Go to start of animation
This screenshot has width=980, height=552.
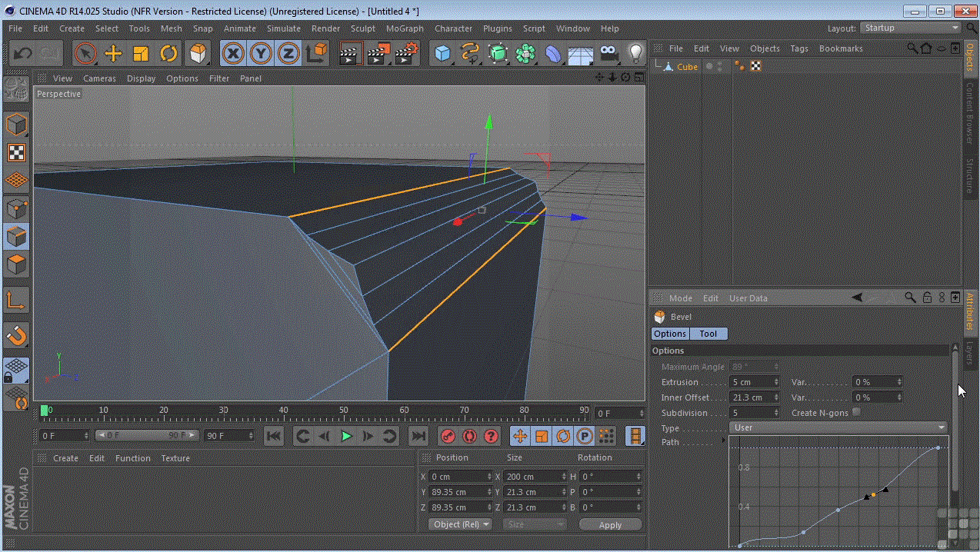click(x=274, y=436)
